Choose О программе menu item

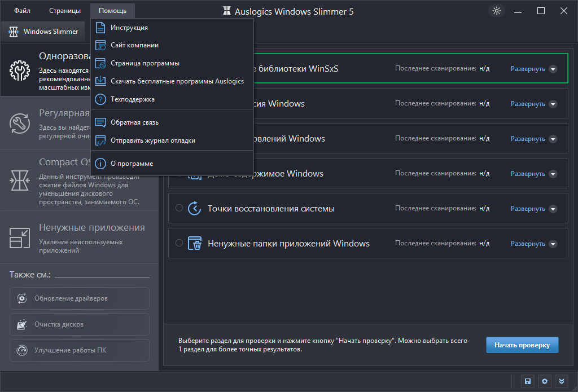click(172, 164)
